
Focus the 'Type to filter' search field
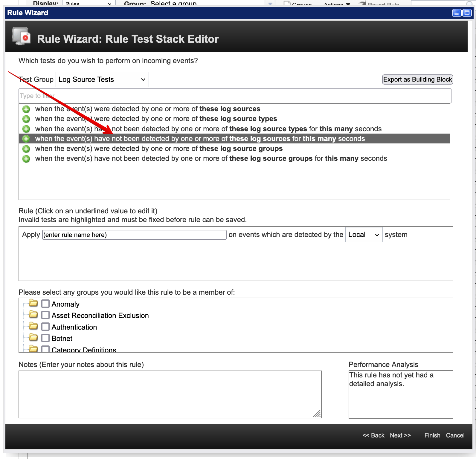point(235,96)
